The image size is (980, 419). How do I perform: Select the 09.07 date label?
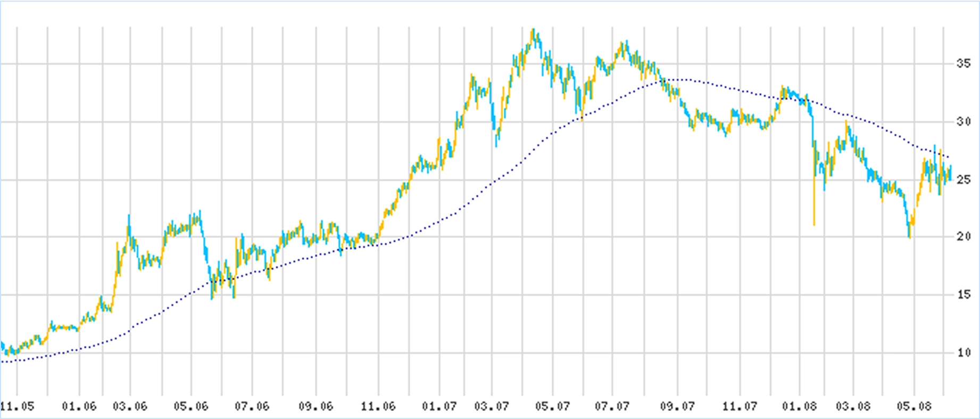(x=677, y=407)
